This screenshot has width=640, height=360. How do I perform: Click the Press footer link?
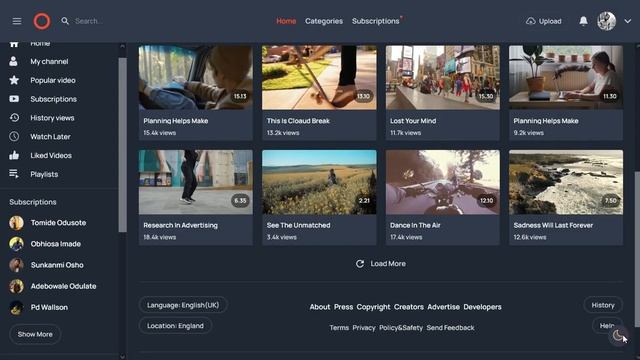(x=343, y=307)
